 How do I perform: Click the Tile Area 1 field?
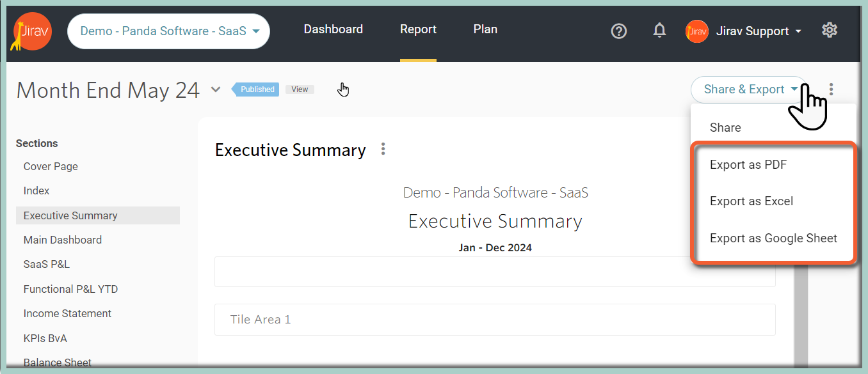[x=495, y=320]
